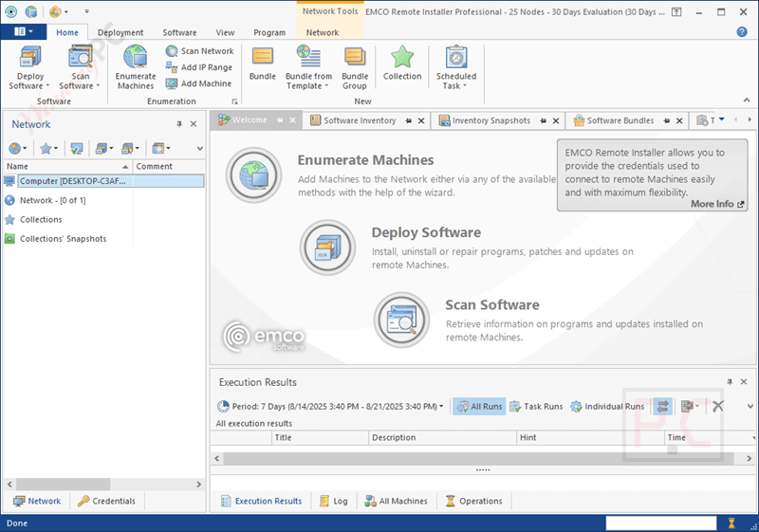Screen dimensions: 759x532
Task: Click the Scan Software ribbon icon
Action: coord(80,67)
